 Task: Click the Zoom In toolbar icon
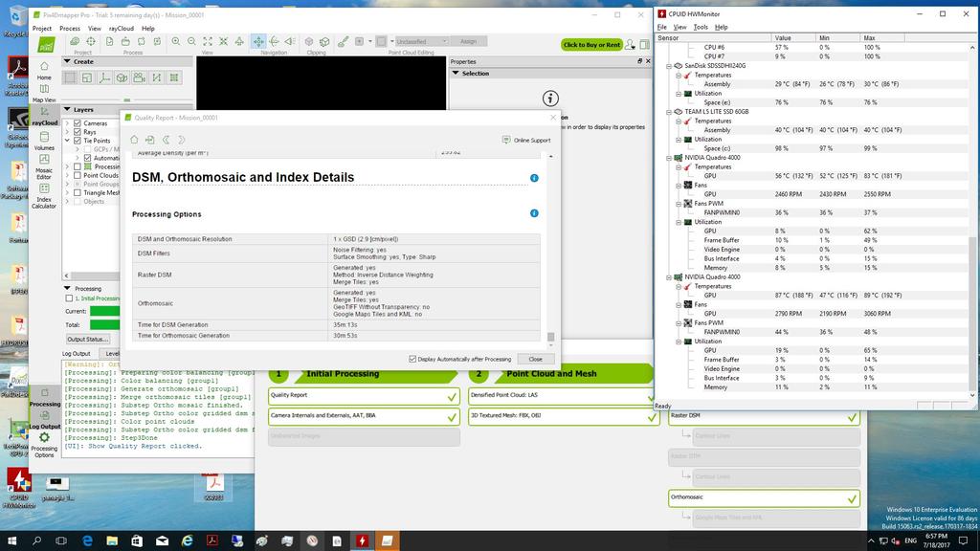click(176, 41)
